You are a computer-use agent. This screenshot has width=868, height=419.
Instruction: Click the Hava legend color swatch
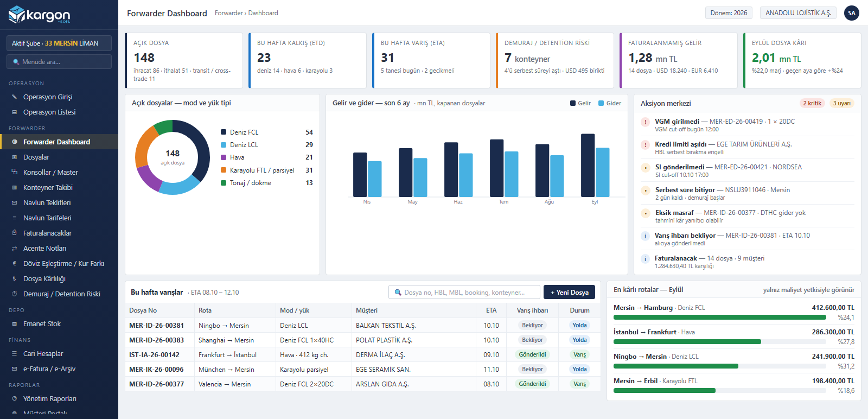(224, 157)
